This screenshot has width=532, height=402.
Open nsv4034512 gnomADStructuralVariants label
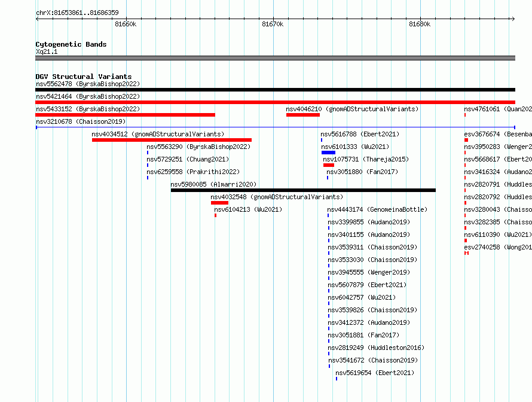(x=158, y=134)
